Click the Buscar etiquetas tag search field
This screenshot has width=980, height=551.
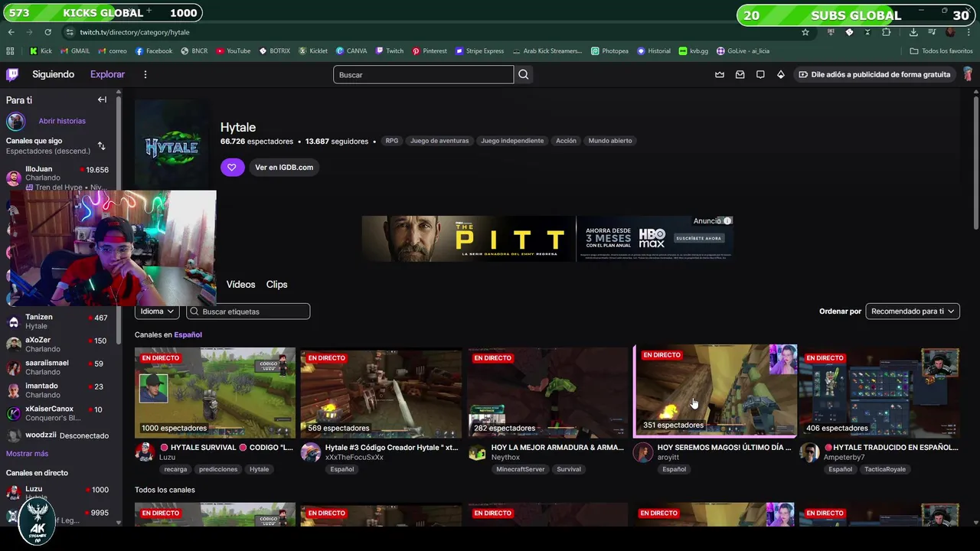point(248,311)
